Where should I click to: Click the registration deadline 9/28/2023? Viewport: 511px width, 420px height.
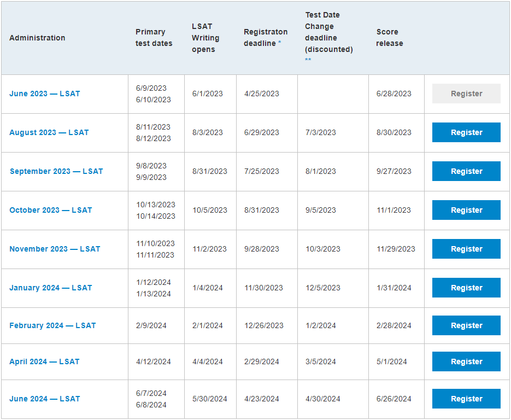(262, 249)
